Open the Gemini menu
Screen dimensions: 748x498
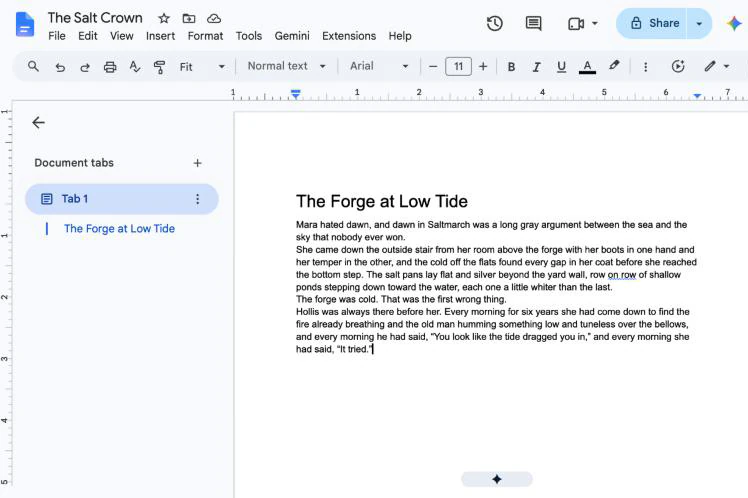(292, 36)
